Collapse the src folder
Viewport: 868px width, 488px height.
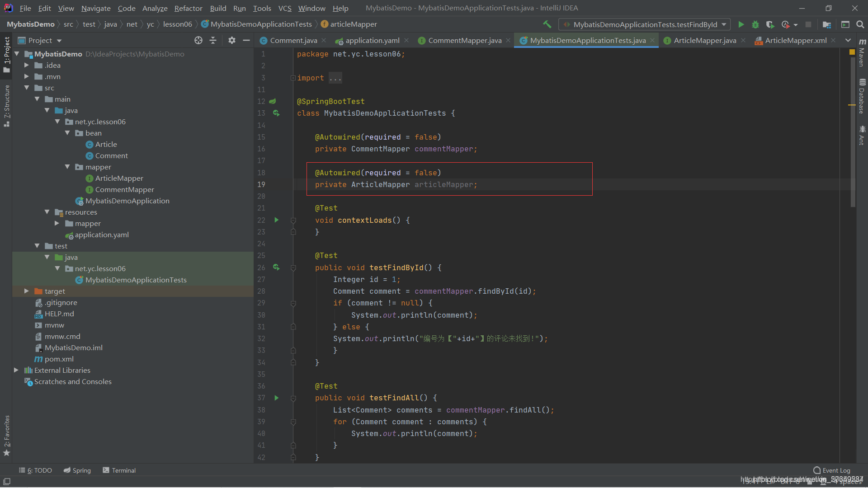point(26,88)
